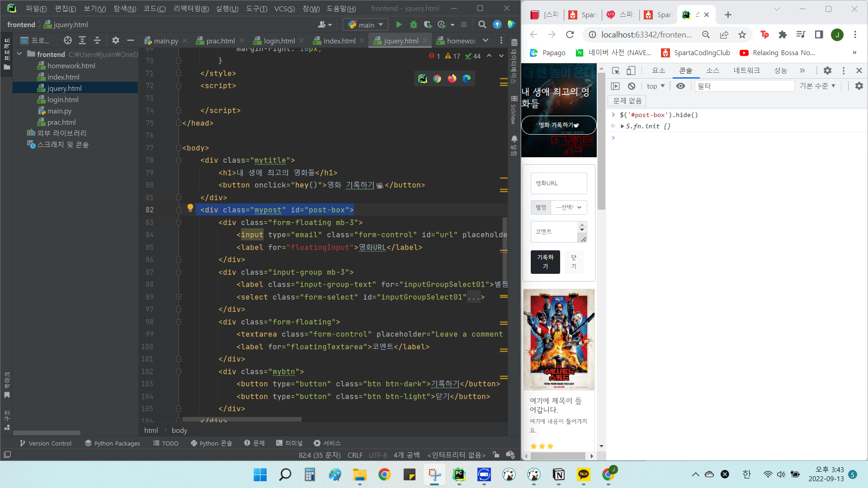
Task: Open KakaoTalk from the taskbar
Action: (584, 474)
